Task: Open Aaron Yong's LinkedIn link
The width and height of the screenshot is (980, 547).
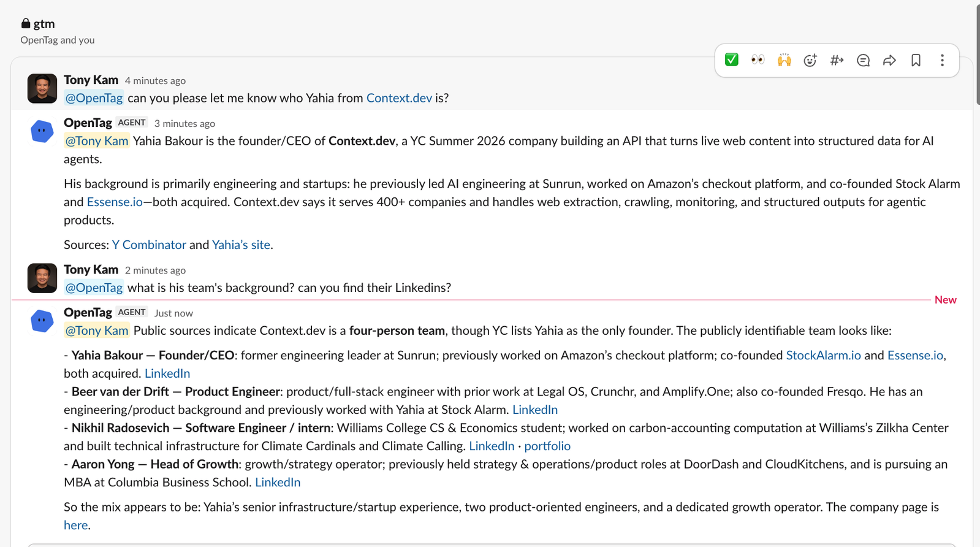Action: click(278, 482)
